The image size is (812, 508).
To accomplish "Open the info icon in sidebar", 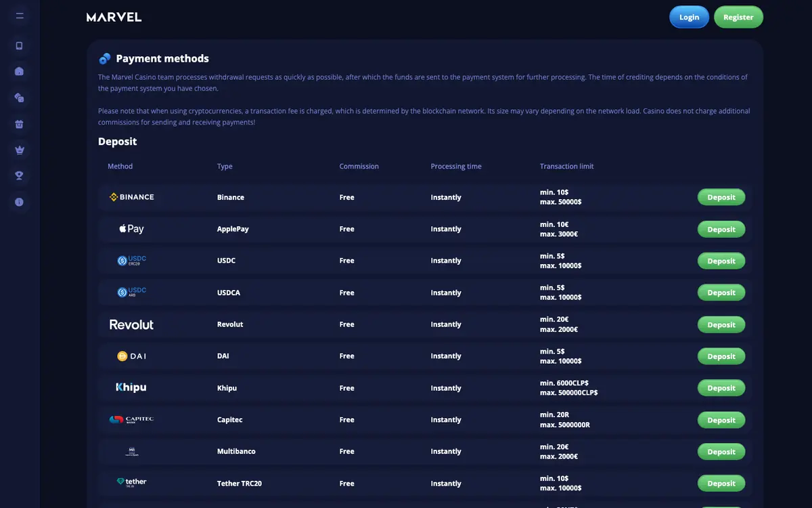I will tap(20, 202).
